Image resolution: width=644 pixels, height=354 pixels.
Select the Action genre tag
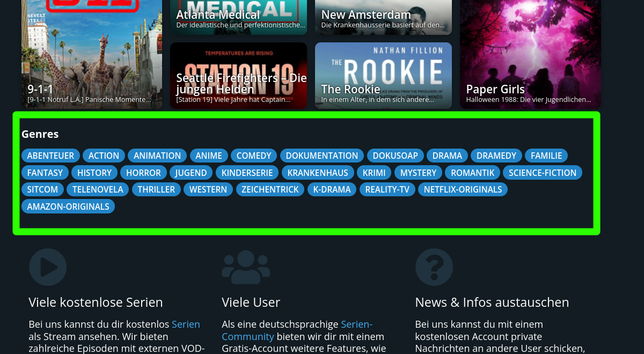(104, 156)
